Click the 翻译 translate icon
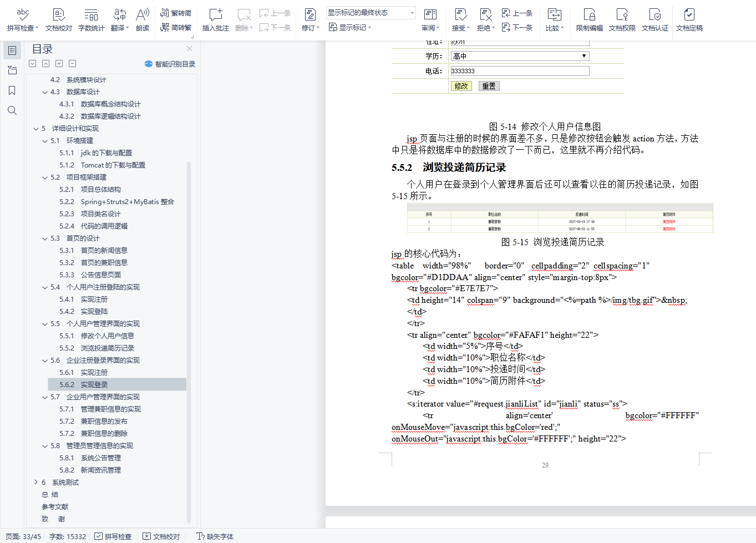Viewport: 756px width, 543px height. point(119,19)
